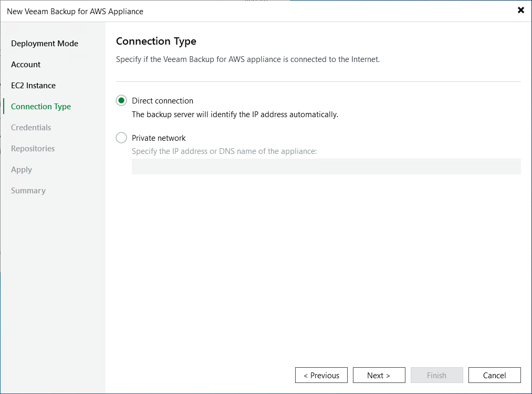
Task: Click Next to proceed
Action: click(x=379, y=375)
